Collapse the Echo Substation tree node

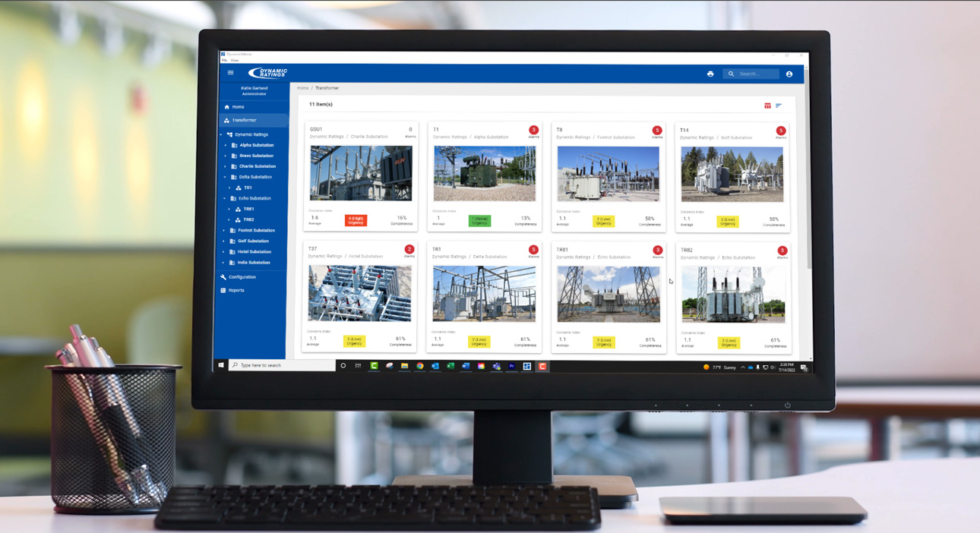click(x=224, y=198)
